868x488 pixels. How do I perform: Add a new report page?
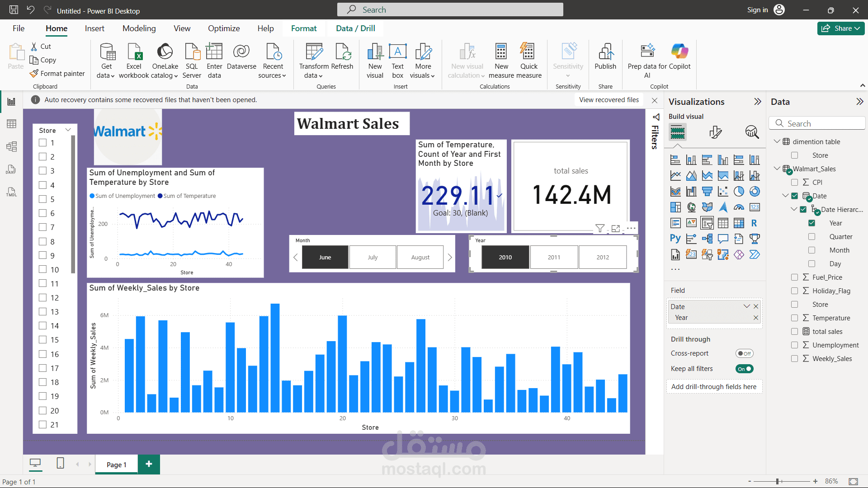pyautogui.click(x=149, y=464)
